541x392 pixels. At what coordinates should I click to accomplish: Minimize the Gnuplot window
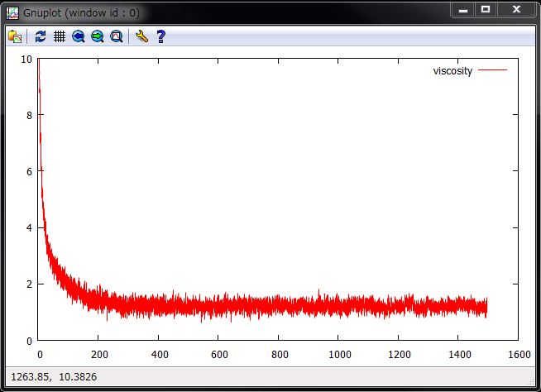464,10
